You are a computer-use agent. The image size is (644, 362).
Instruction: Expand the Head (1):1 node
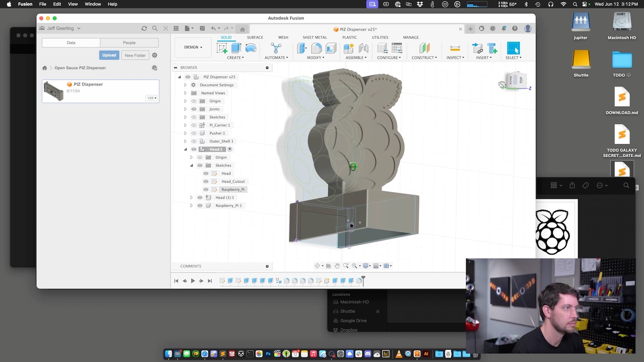point(191,198)
